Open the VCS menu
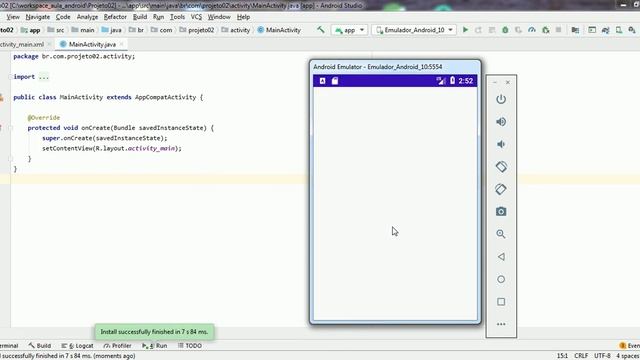The height and width of the screenshot is (360, 640). click(196, 17)
